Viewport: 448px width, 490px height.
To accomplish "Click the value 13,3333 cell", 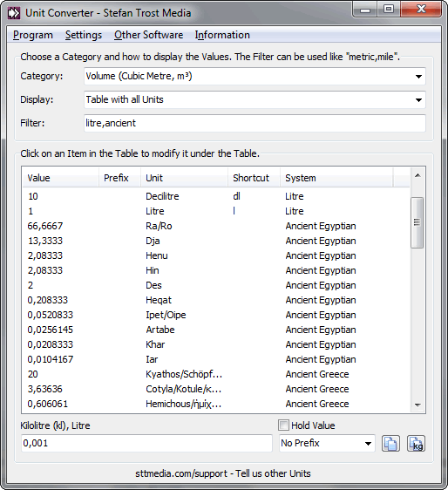I will pos(45,241).
